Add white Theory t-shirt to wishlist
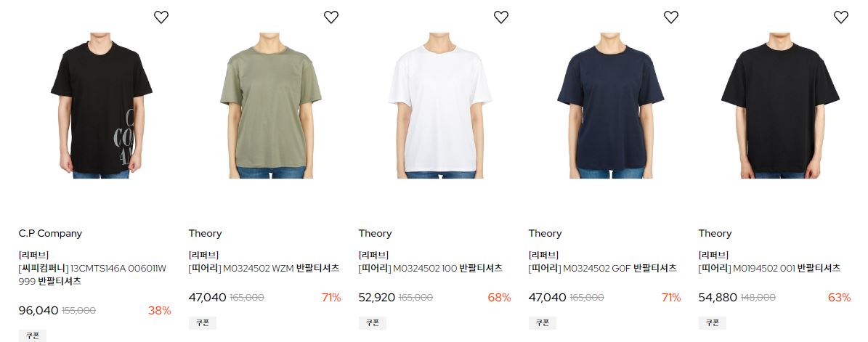The image size is (868, 342). [501, 17]
